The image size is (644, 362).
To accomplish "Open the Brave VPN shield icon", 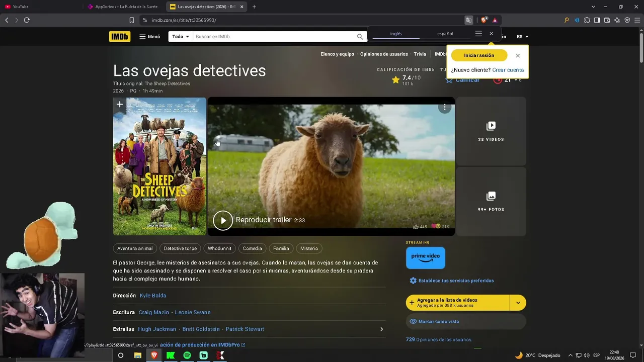I will pos(627,20).
